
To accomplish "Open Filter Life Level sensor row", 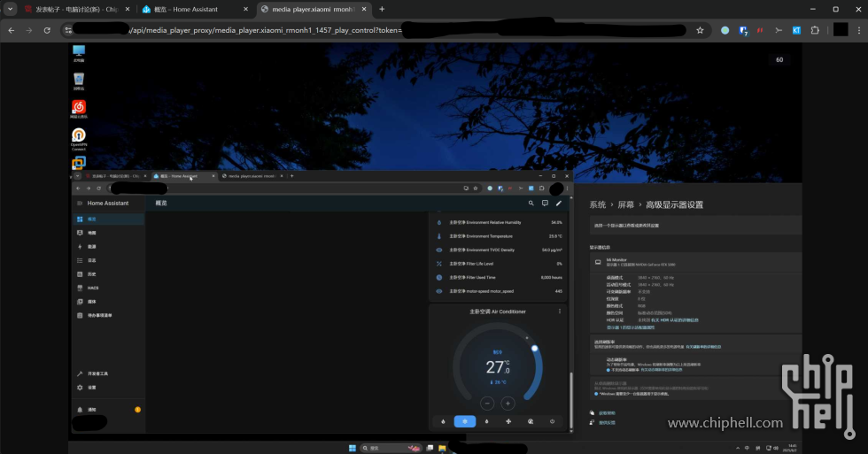I will tap(499, 264).
